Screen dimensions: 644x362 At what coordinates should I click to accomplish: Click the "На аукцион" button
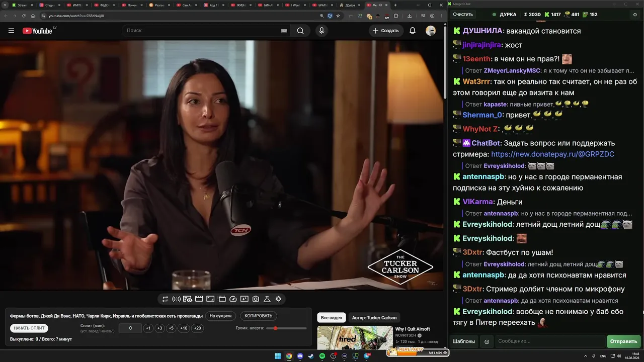tap(221, 316)
